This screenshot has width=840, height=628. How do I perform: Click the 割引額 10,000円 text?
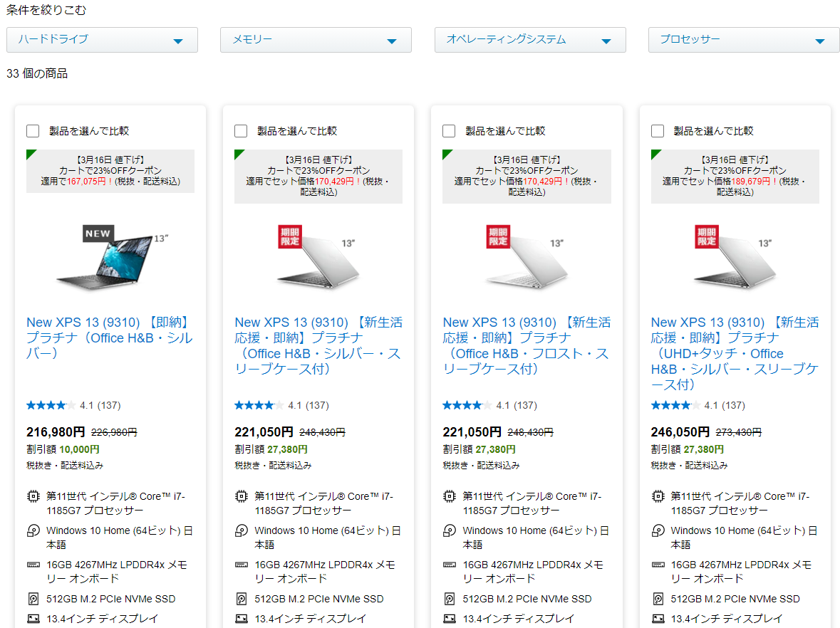pyautogui.click(x=63, y=449)
